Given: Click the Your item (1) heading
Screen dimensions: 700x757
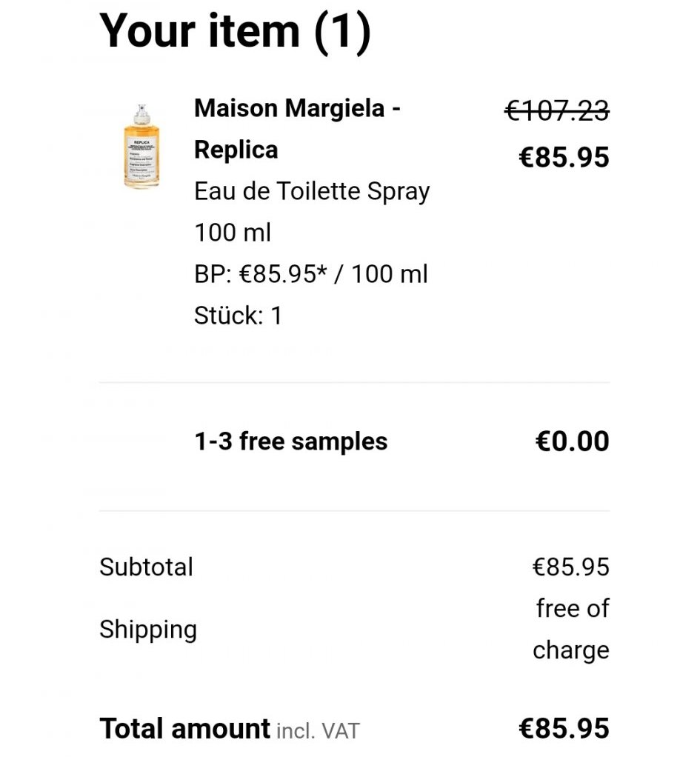Looking at the screenshot, I should (235, 31).
